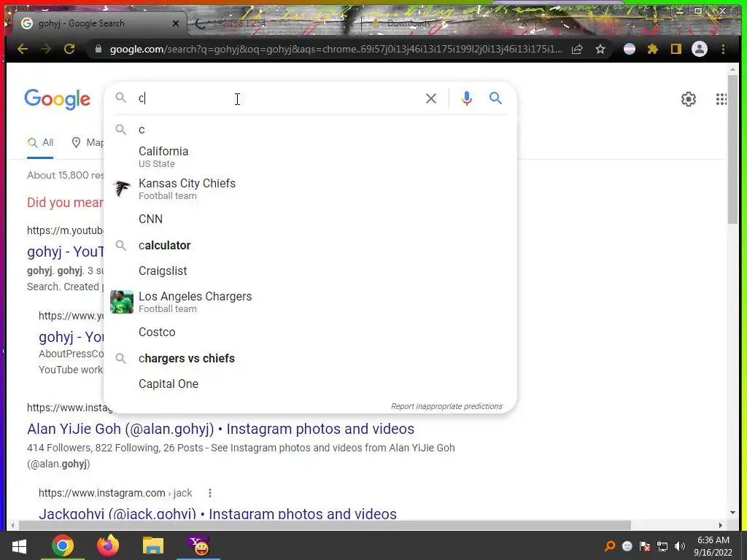The width and height of the screenshot is (747, 560).
Task: Choose the Capital One suggestion
Action: [x=310, y=384]
